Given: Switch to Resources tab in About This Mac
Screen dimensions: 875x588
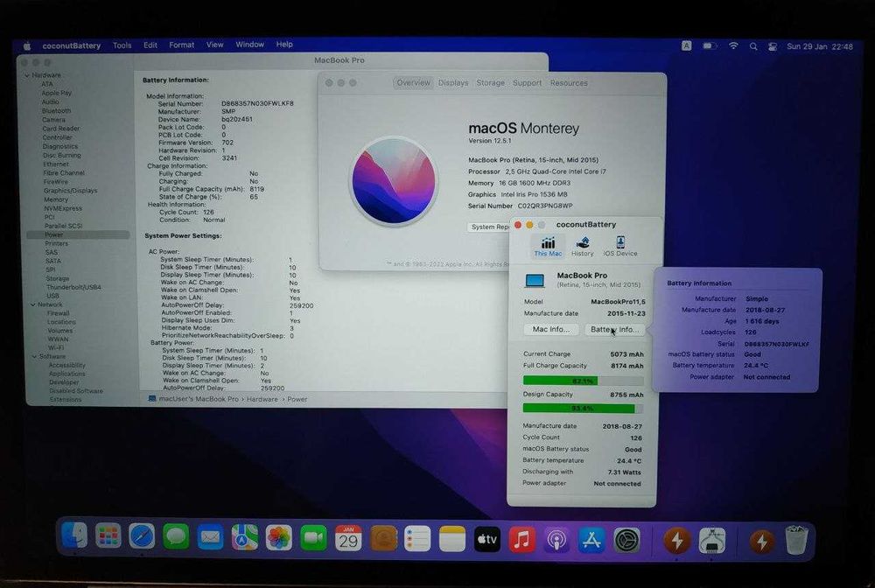Looking at the screenshot, I should (569, 82).
